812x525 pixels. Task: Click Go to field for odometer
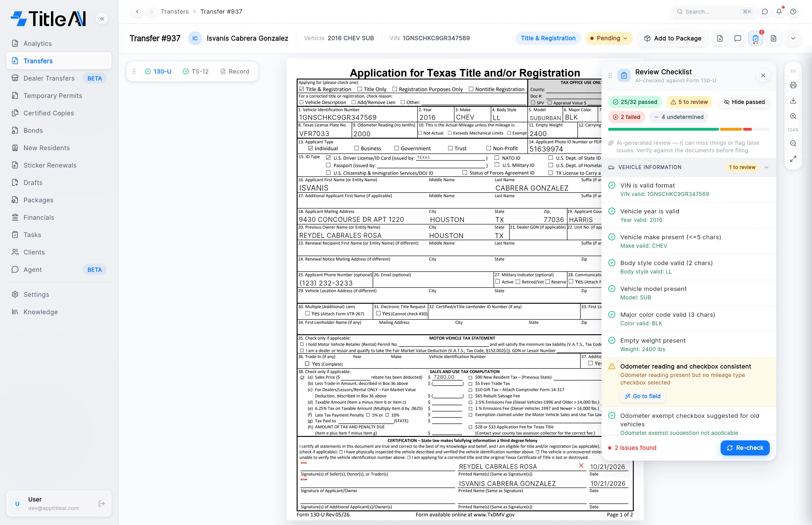[x=643, y=396]
